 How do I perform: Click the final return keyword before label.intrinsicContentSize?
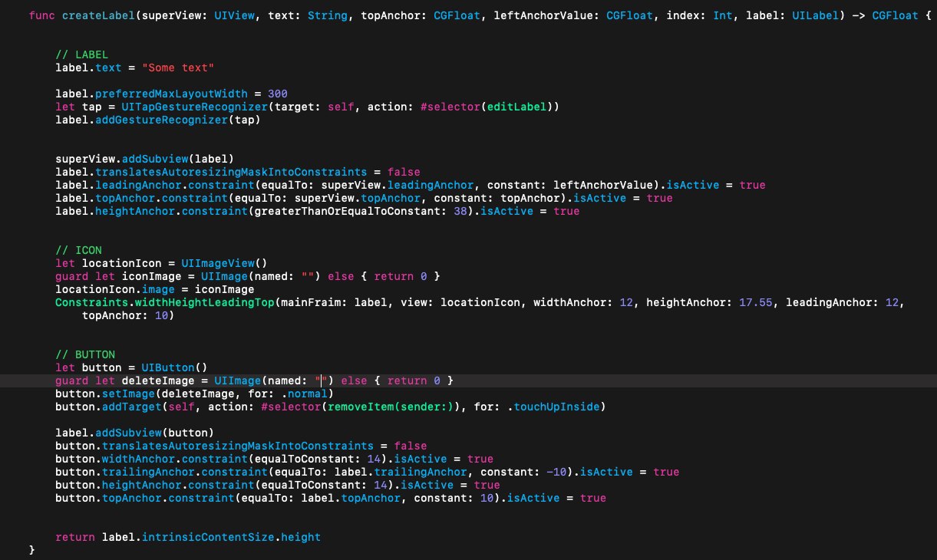[75, 537]
